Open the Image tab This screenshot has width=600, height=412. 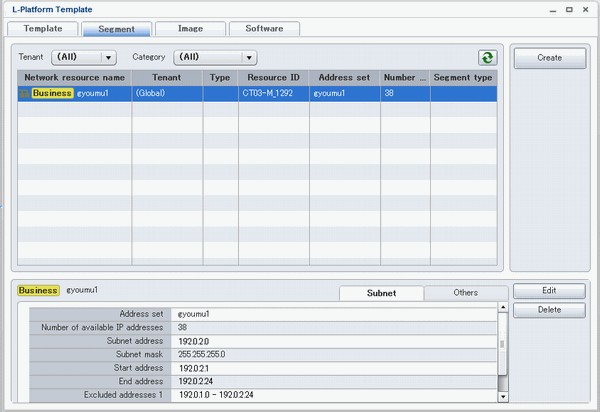pos(190,29)
